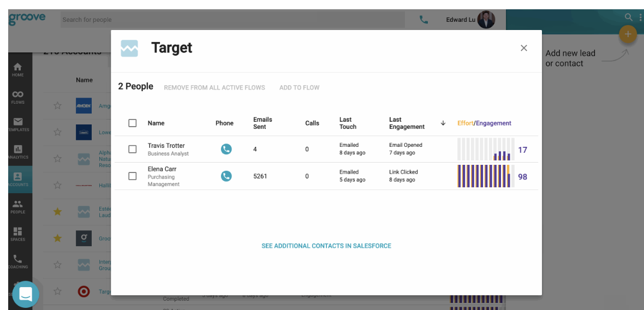Click the Amgen logo in accounts list
Screen dimensions: 644x310
pos(84,106)
